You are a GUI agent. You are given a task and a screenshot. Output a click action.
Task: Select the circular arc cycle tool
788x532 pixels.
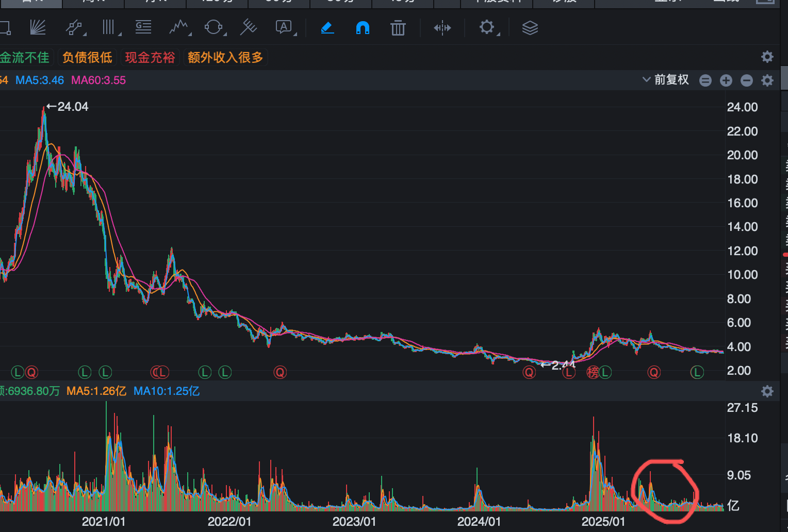point(214,27)
